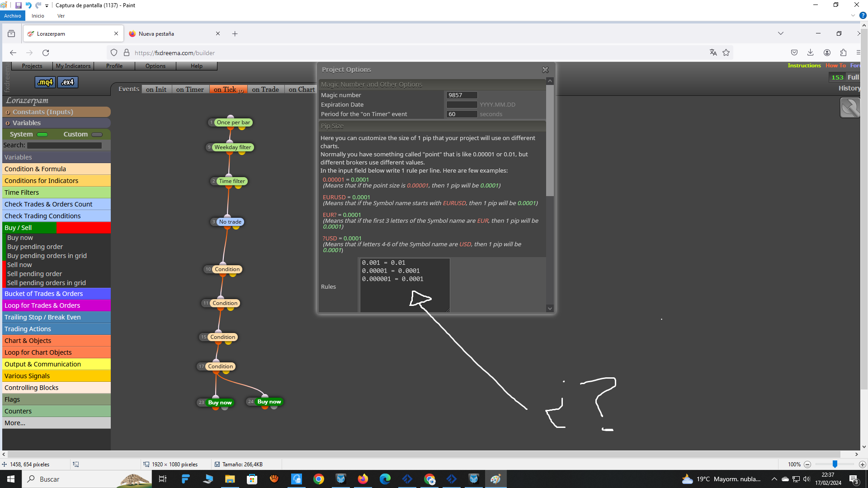Toggle the System blocks switch
Image resolution: width=868 pixels, height=488 pixels.
coord(42,134)
